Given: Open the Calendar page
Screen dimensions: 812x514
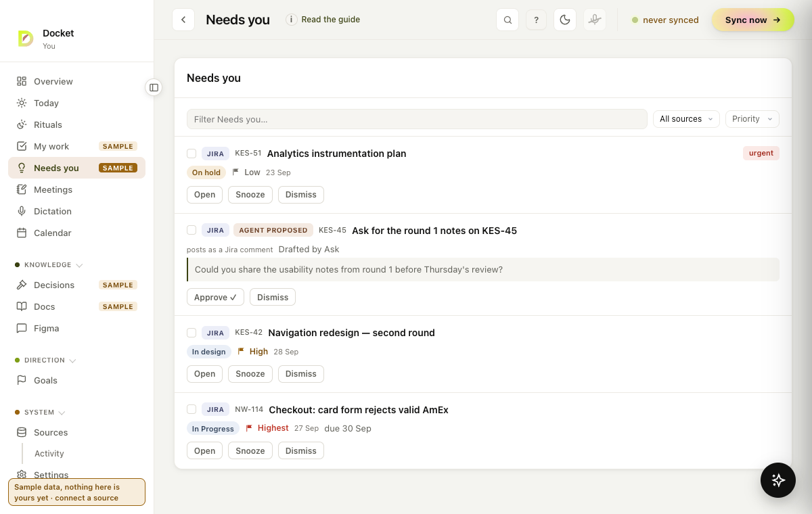Looking at the screenshot, I should coord(76,233).
